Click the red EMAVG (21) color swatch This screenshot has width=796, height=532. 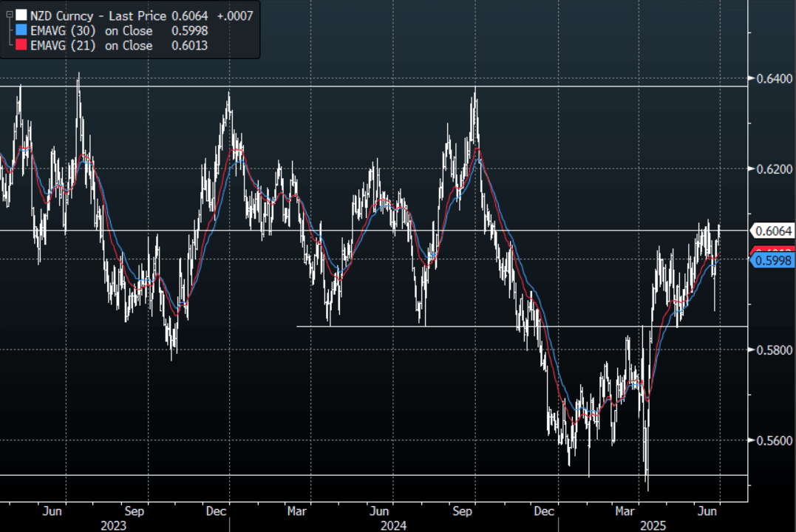(x=20, y=46)
